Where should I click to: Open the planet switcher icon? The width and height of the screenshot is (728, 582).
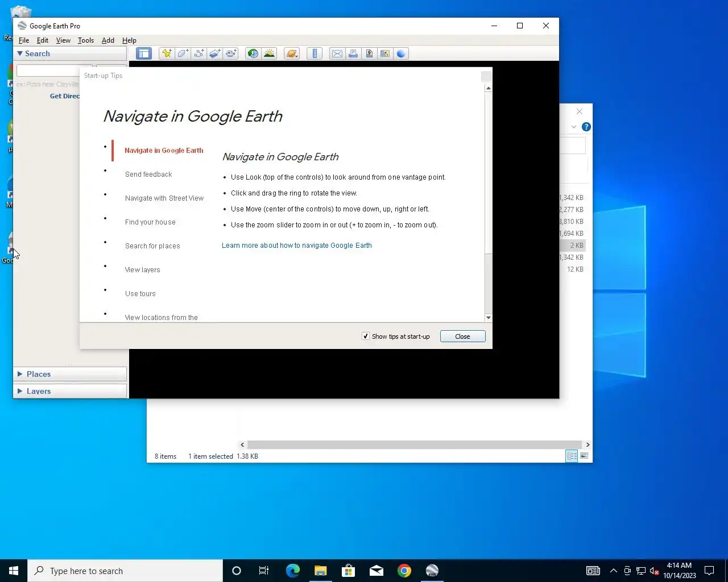292,53
